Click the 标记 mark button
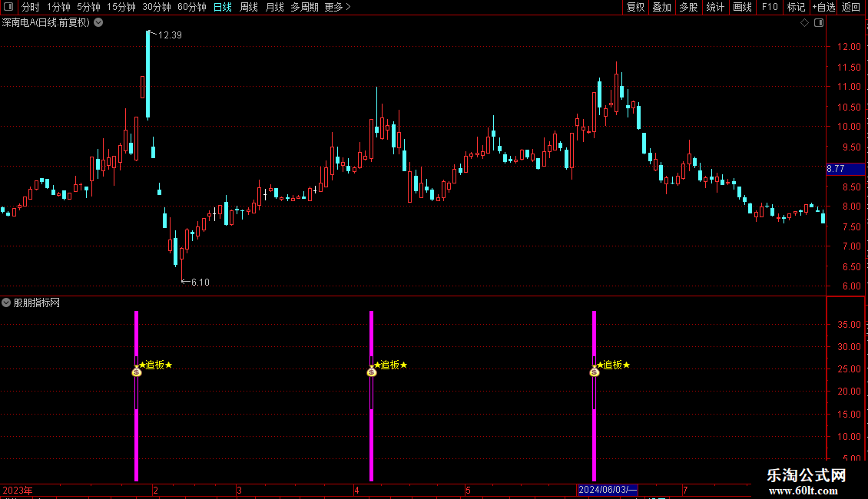Screen dimensions: 868x499 (796, 7)
